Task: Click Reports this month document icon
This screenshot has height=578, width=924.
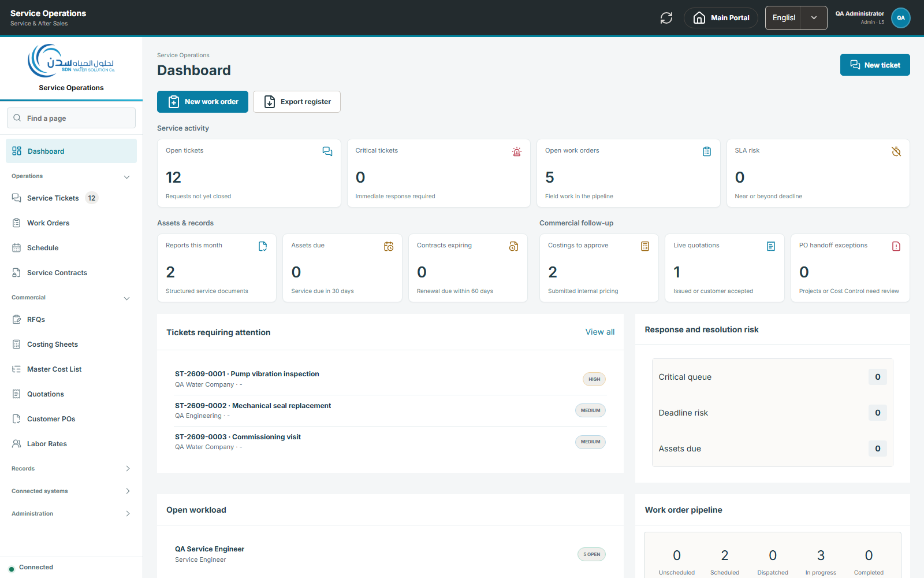Action: (263, 246)
